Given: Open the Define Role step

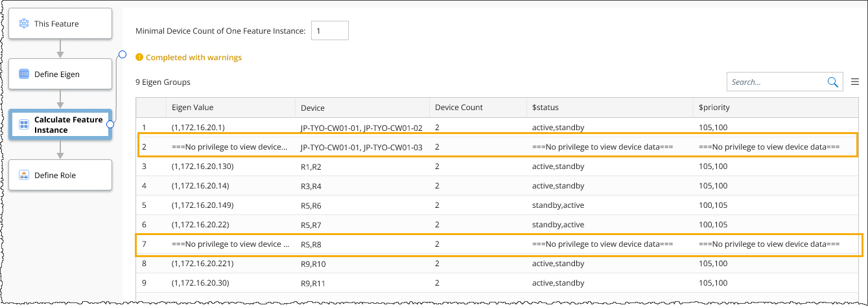Looking at the screenshot, I should pyautogui.click(x=60, y=176).
